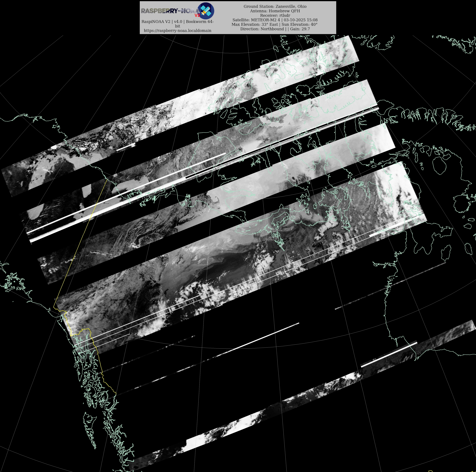This screenshot has height=472, width=476.
Task: Click the Bookworm 64-bit text
Action: point(200,22)
